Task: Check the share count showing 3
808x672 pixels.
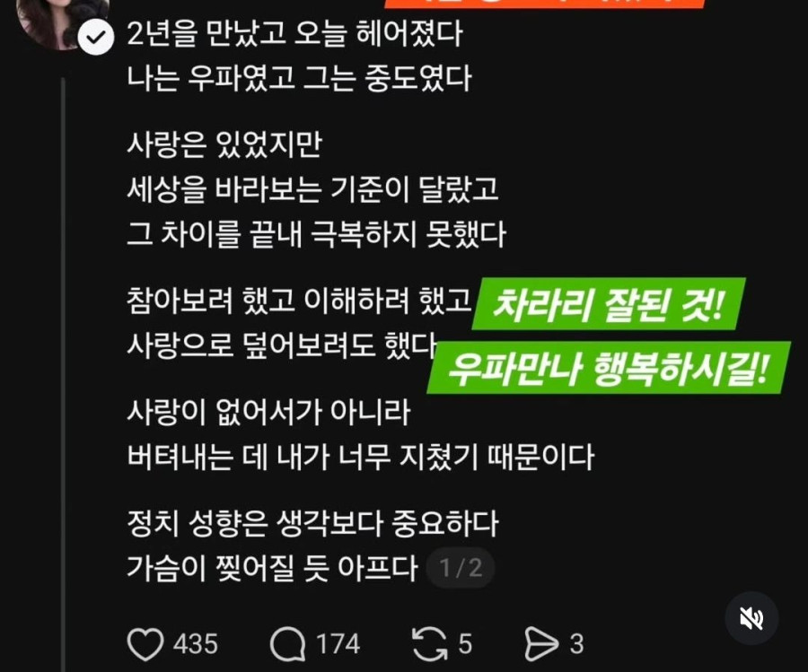Action: point(576,644)
